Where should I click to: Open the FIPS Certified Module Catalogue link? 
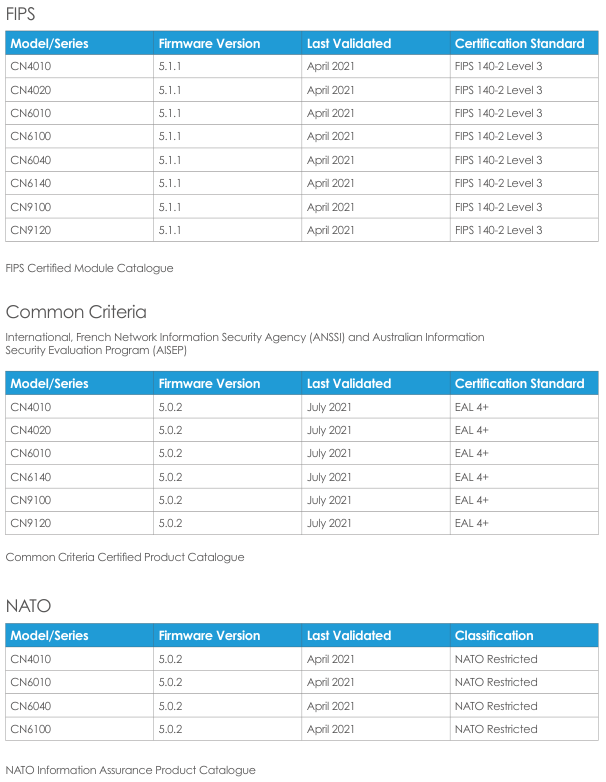point(89,268)
